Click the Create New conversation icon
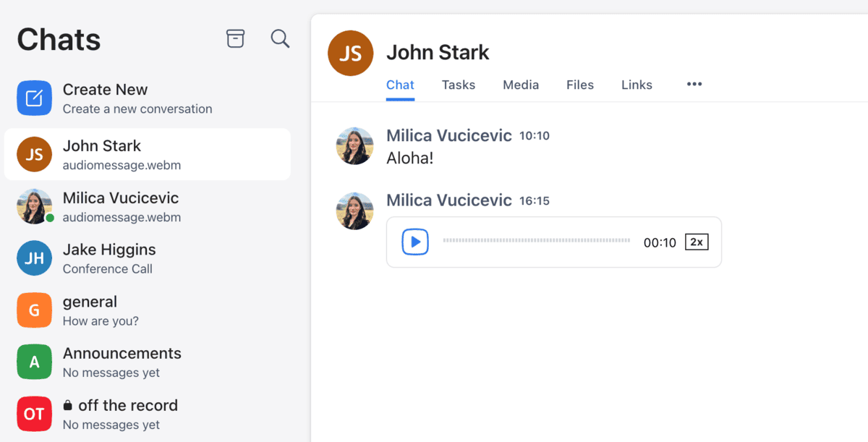The width and height of the screenshot is (868, 442). point(34,97)
